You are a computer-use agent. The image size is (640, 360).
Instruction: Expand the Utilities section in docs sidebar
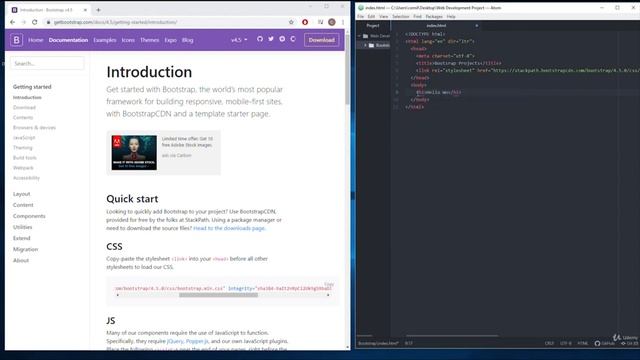[x=22, y=227]
